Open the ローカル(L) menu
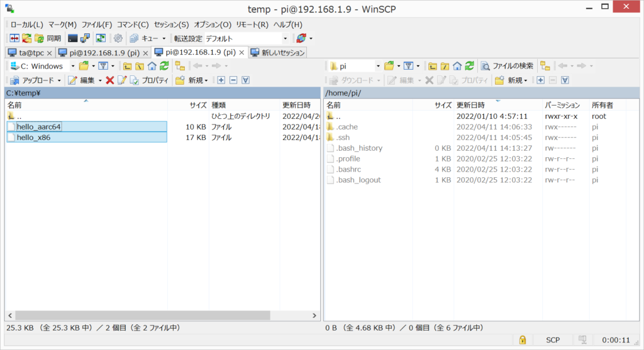This screenshot has width=644, height=350. [26, 25]
